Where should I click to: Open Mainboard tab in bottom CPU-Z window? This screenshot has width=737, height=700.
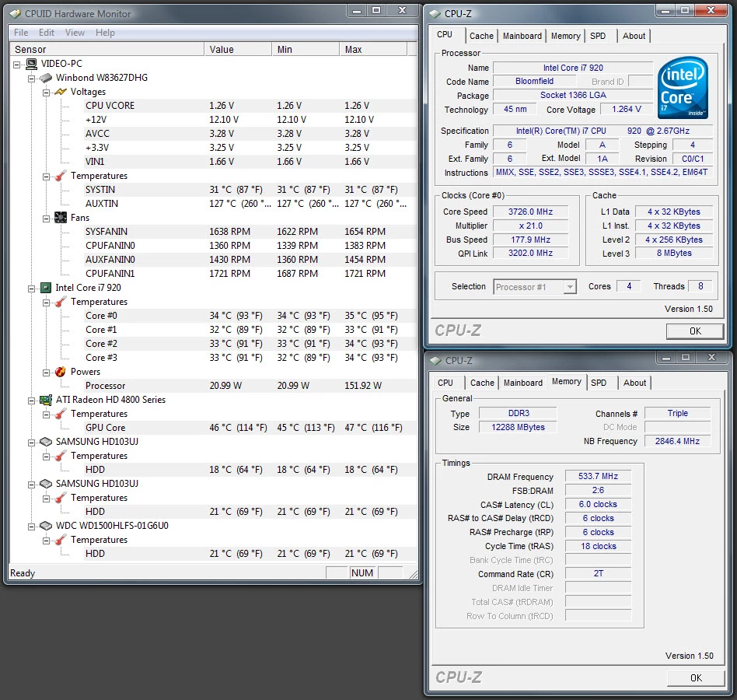pos(523,383)
